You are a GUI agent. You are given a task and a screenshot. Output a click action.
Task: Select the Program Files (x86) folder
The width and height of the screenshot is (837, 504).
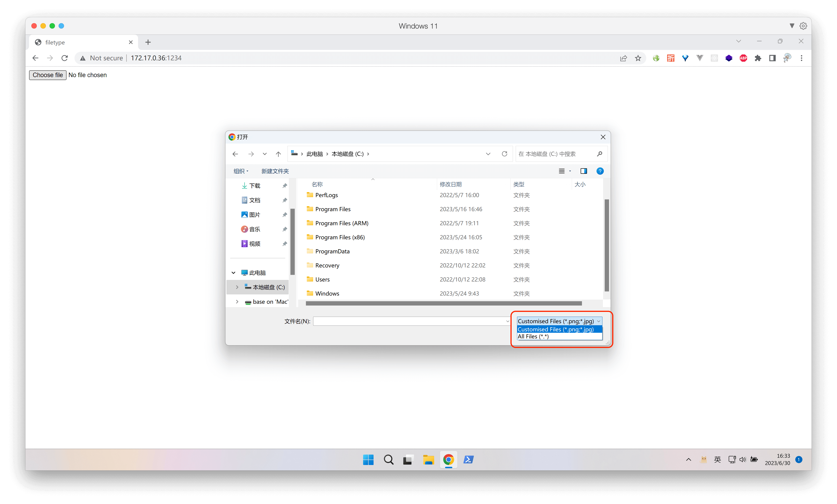340,237
